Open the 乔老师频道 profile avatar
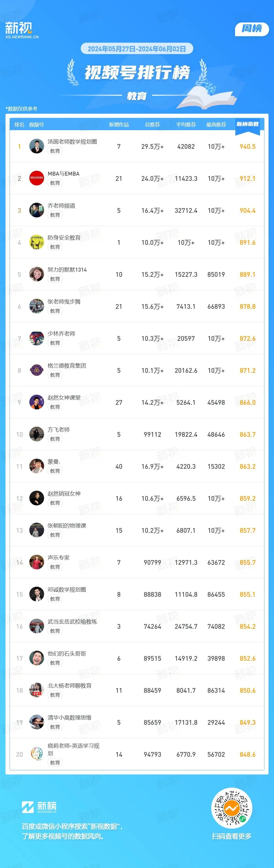274x868 pixels. coord(36,210)
